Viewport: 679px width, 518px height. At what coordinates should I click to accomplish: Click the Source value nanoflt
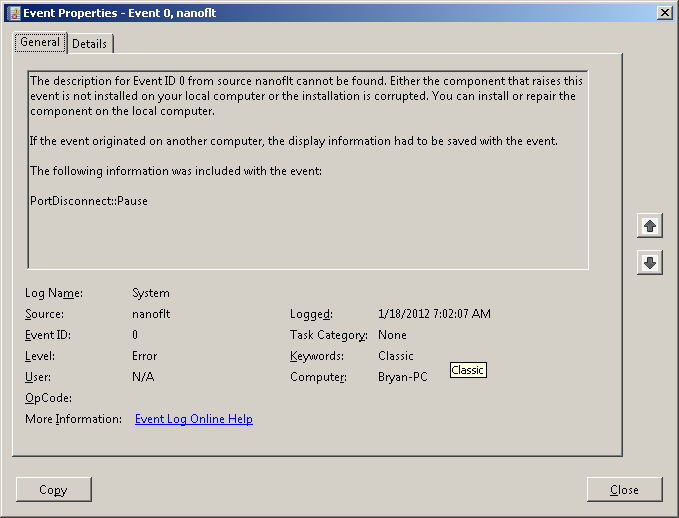coord(151,314)
